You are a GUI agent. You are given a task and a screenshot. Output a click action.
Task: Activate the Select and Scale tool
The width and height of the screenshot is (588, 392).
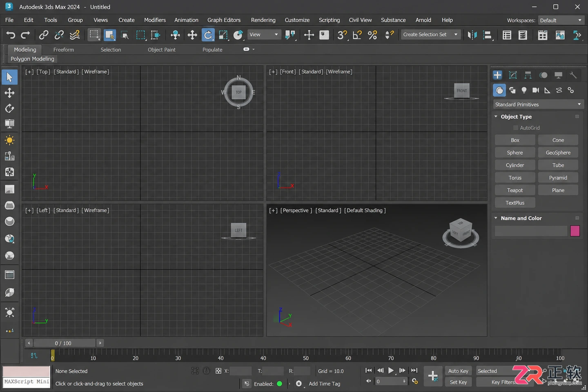(x=223, y=35)
